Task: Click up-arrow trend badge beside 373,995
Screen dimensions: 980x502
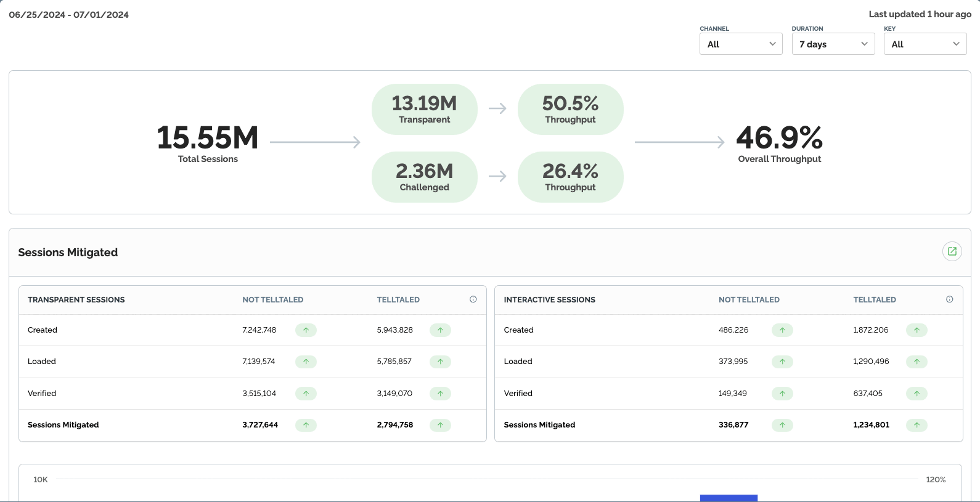Action: (782, 362)
